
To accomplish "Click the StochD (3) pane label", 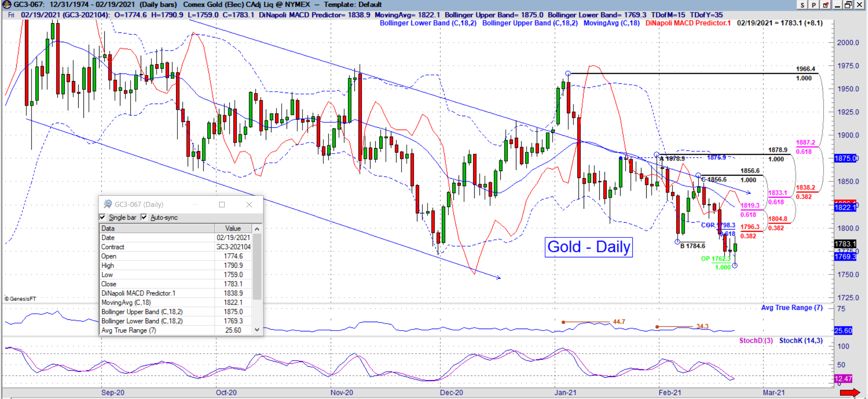I will pyautogui.click(x=756, y=341).
